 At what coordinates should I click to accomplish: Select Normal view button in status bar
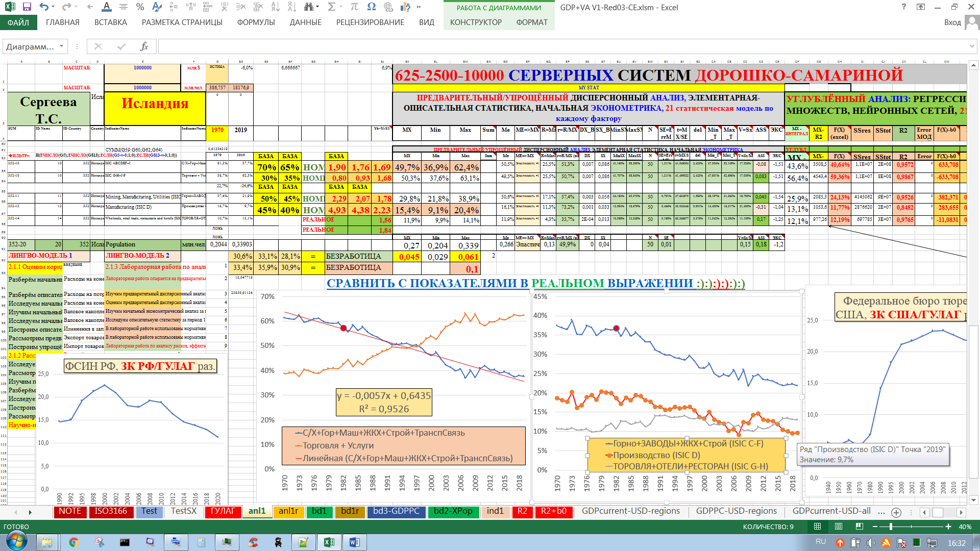pyautogui.click(x=817, y=527)
